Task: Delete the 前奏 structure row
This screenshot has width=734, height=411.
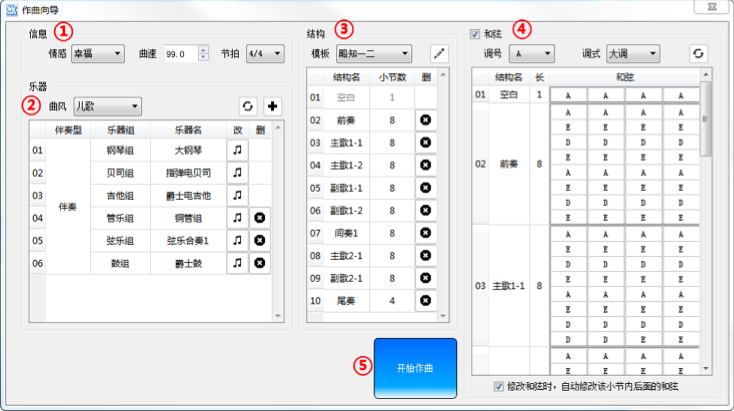Action: coord(426,120)
